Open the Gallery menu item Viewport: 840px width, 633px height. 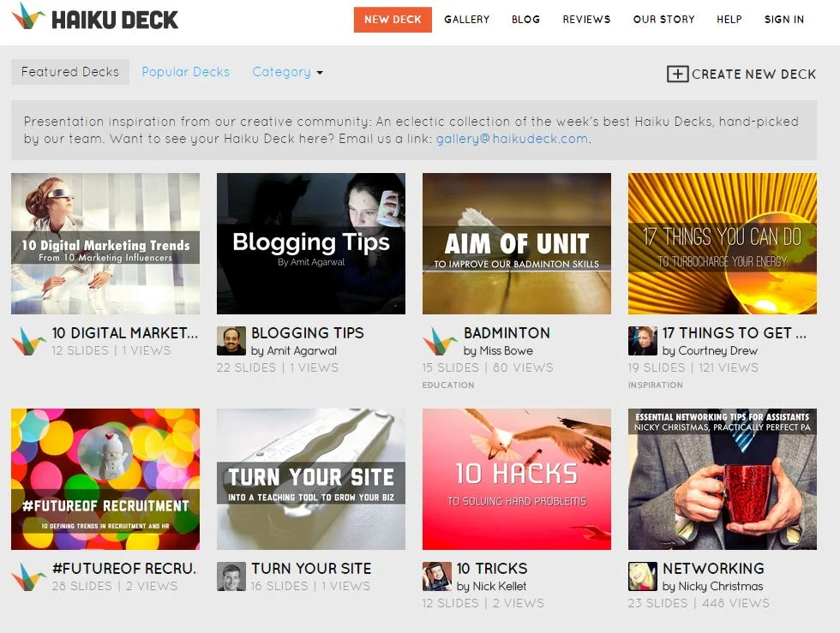click(x=466, y=20)
